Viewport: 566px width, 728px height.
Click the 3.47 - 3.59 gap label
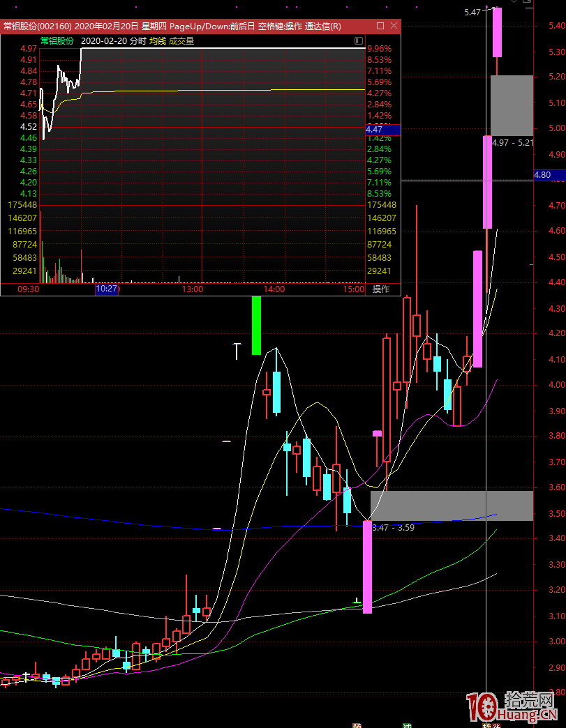point(393,527)
